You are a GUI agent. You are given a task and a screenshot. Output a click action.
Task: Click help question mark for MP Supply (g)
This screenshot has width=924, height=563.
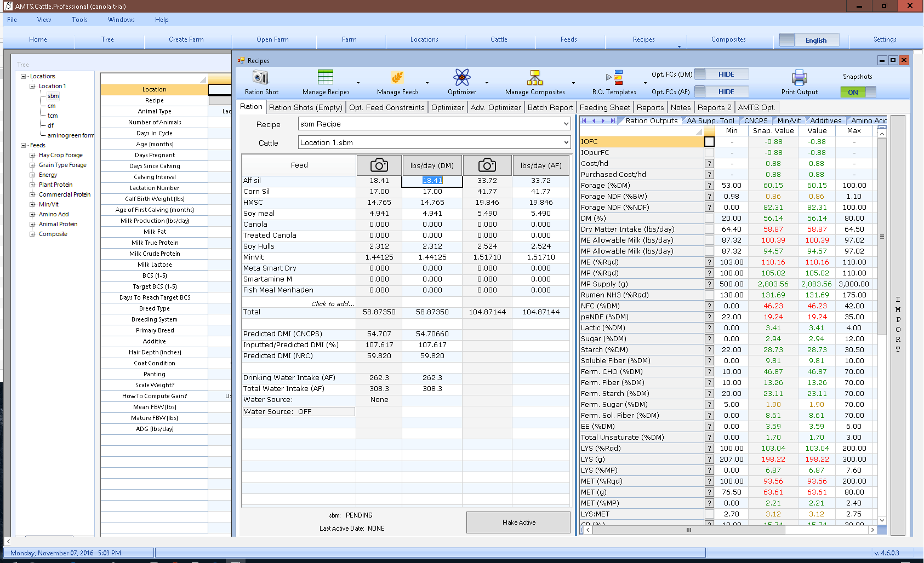[709, 284]
